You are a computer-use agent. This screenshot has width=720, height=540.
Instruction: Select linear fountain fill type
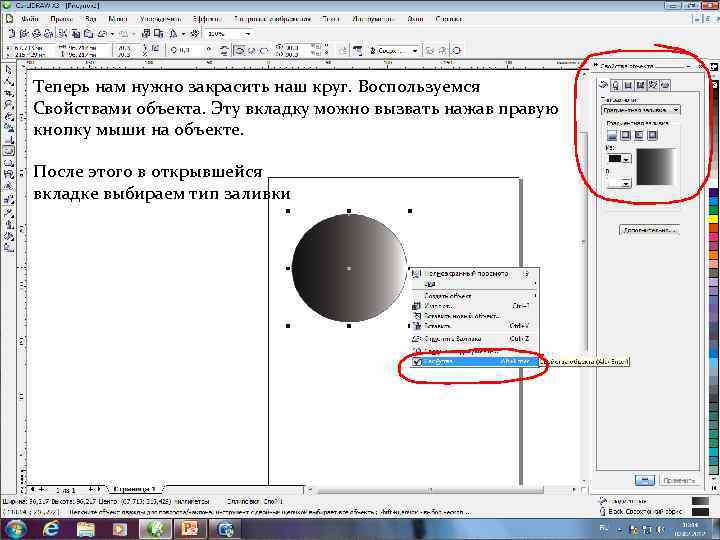[x=612, y=135]
